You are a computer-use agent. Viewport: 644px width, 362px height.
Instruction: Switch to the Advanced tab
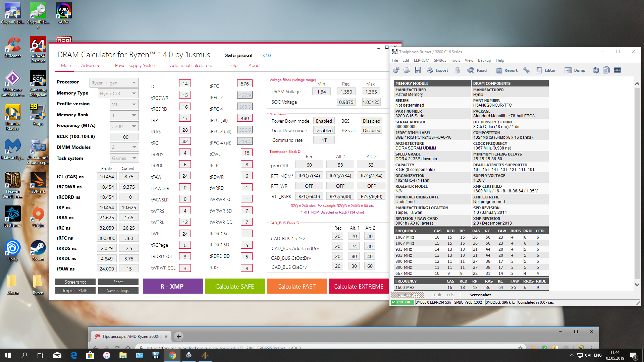click(x=91, y=65)
